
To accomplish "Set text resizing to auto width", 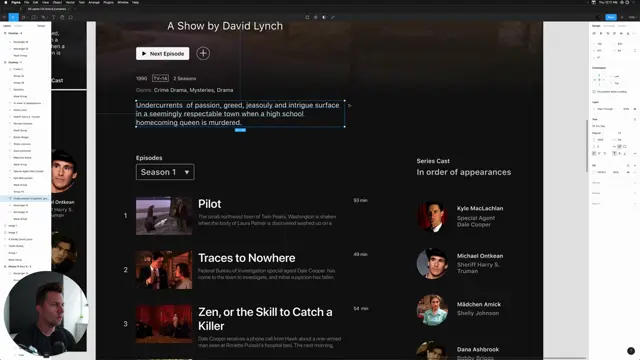I will pos(614,147).
